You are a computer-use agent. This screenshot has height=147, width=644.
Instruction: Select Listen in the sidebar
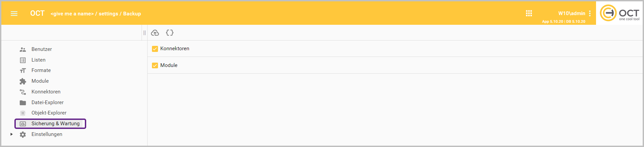click(39, 60)
